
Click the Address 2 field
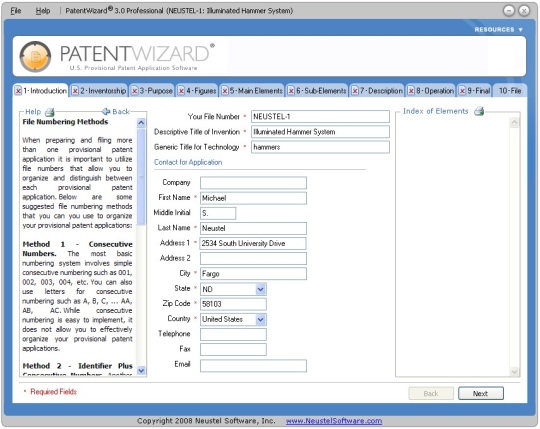tap(253, 259)
